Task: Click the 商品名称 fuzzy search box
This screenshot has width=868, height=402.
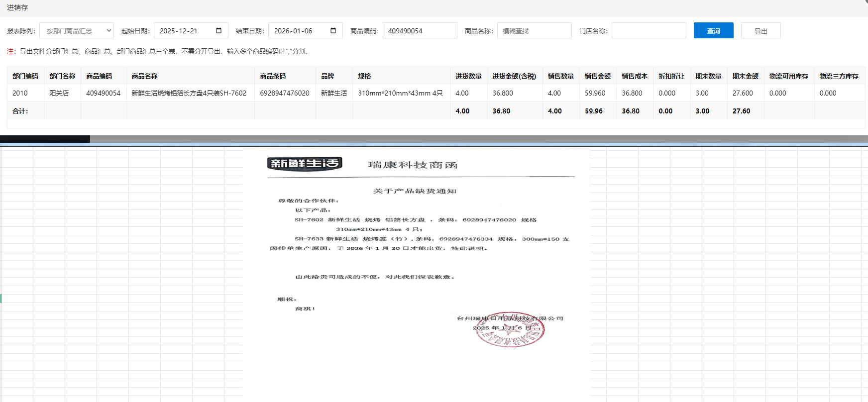Action: (534, 31)
